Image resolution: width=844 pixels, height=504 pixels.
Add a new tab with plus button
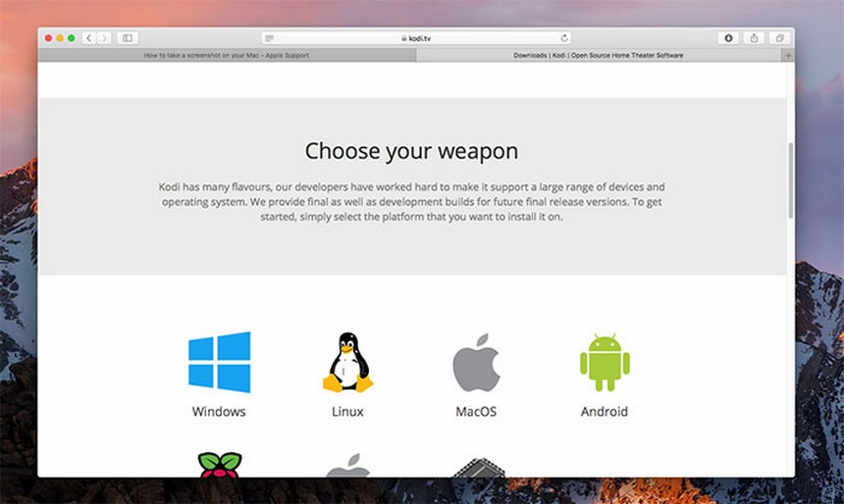[x=788, y=56]
